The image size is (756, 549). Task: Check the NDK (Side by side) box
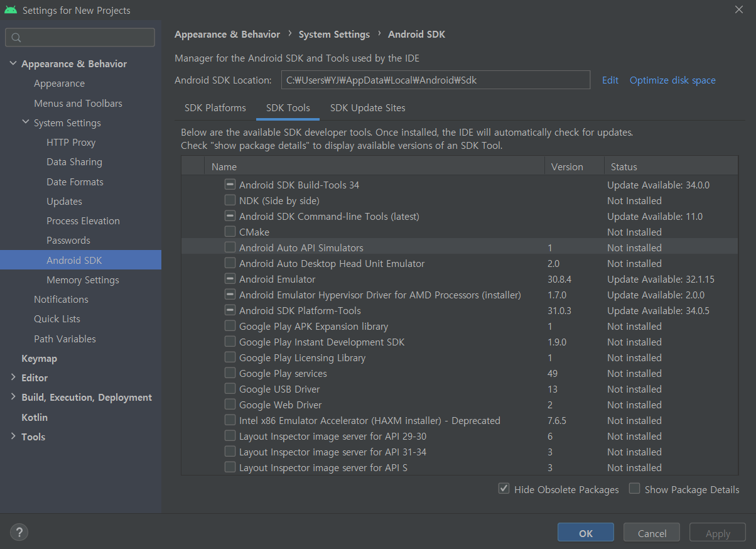[x=230, y=200]
